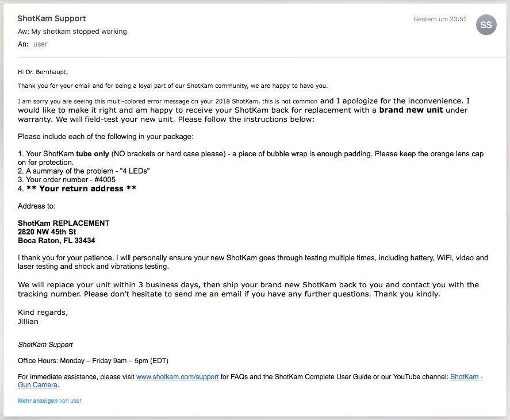Expand quoted text with Mehr anzeigen
The width and height of the screenshot is (510, 420).
[38, 401]
